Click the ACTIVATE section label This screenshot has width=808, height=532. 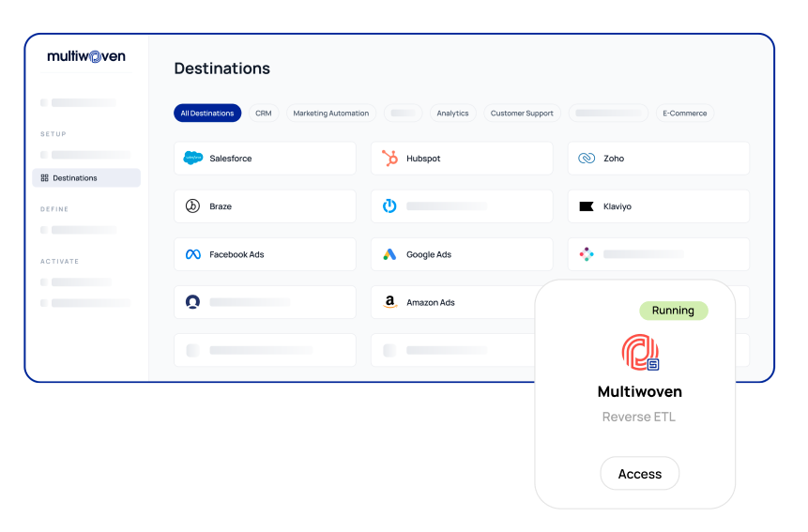[59, 262]
